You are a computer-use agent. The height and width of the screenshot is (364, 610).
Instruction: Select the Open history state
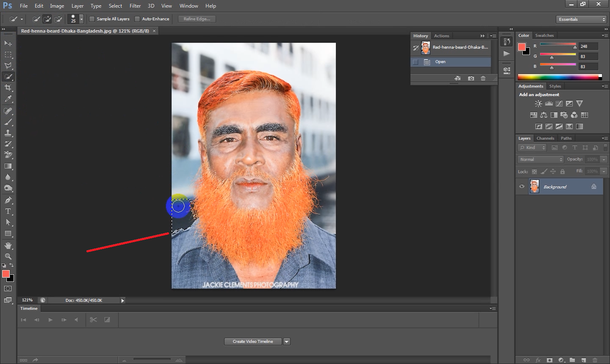coord(440,62)
